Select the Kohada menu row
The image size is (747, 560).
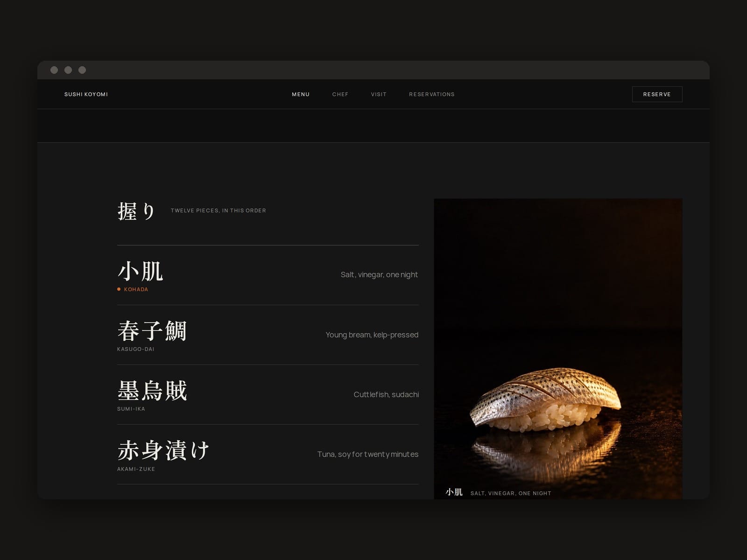268,275
